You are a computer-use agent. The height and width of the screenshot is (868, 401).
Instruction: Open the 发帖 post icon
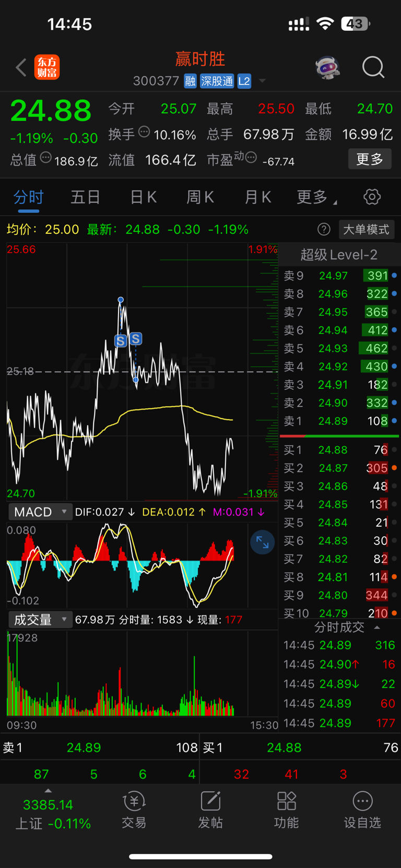210,810
